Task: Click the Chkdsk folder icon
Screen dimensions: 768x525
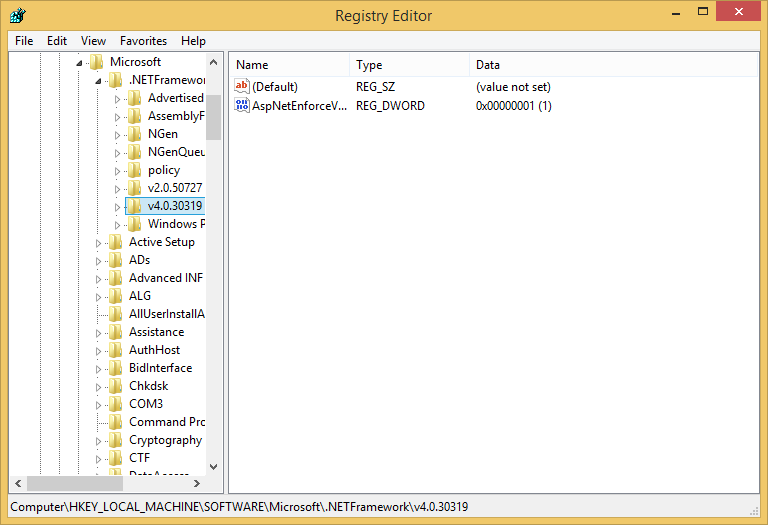Action: pyautogui.click(x=116, y=386)
